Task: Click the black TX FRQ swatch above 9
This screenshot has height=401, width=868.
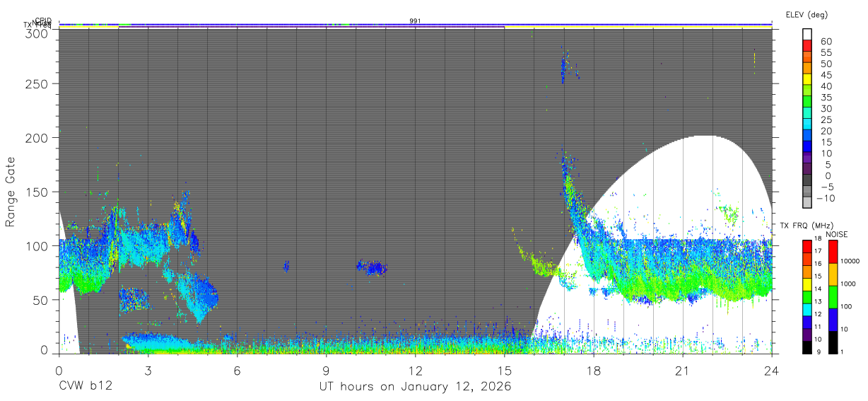Action: point(807,347)
